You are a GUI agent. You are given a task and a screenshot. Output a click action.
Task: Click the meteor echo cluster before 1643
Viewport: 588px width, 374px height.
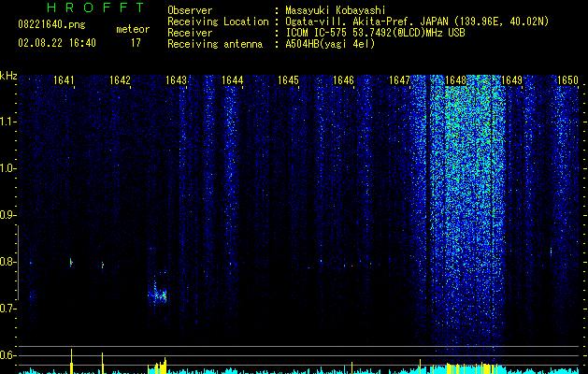[158, 295]
